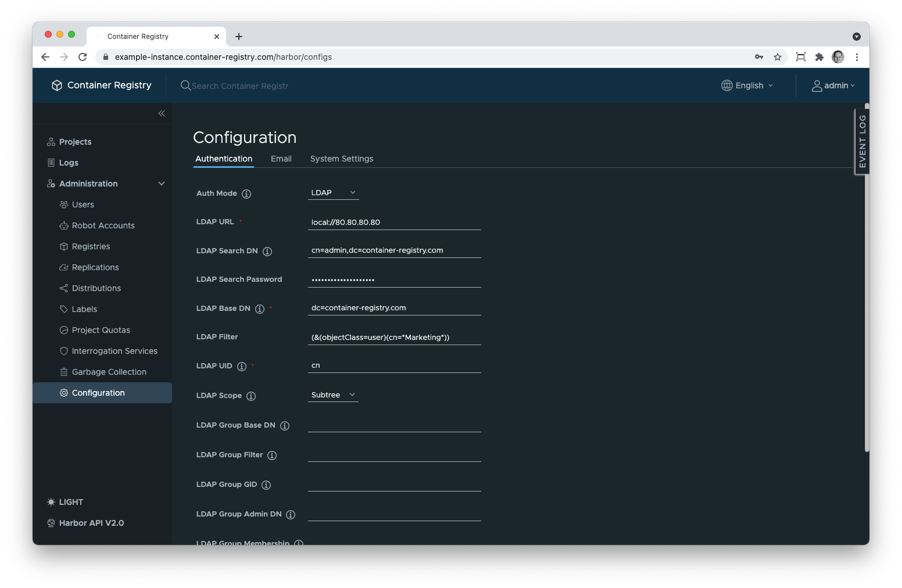
Task: Open the LDAP Base DN info icon
Action: point(260,309)
